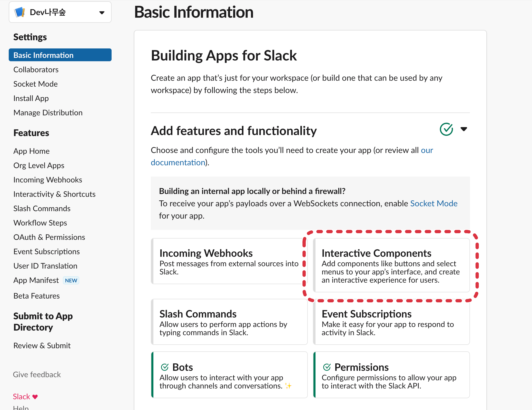Image resolution: width=532 pixels, height=410 pixels.
Task: Click the green checkmark beside Add features heading
Action: click(446, 129)
